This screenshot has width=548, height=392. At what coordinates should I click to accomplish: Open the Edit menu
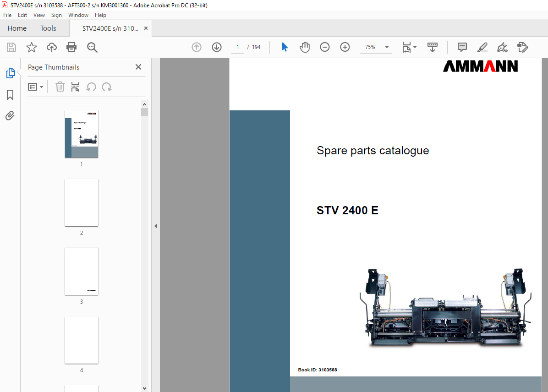point(22,15)
